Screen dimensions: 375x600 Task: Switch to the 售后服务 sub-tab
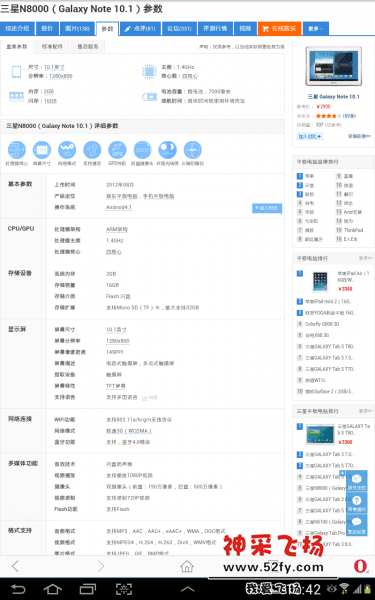point(88,47)
